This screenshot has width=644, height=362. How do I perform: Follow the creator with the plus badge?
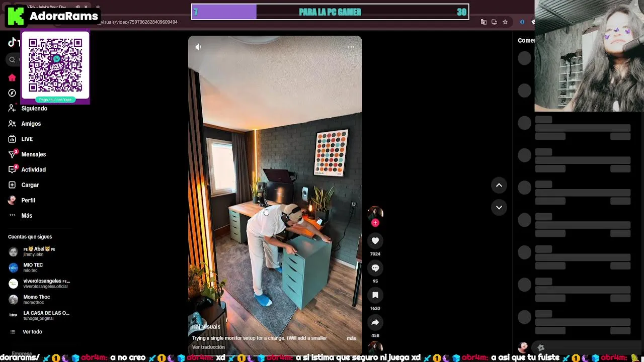point(375,223)
